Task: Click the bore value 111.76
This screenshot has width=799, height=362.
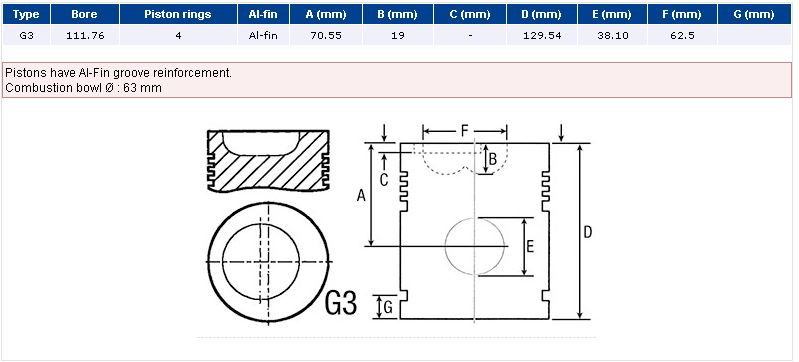Action: coord(85,36)
